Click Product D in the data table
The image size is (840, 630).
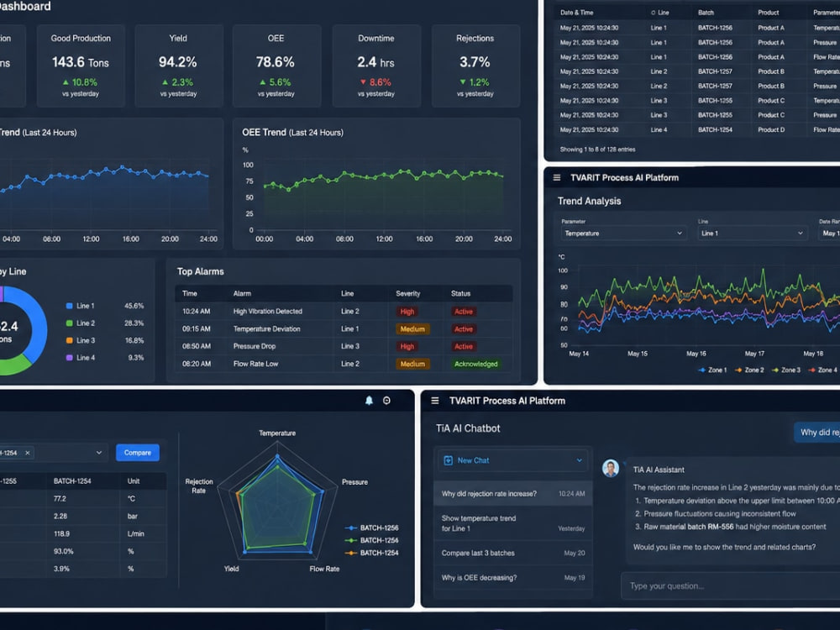pos(771,129)
